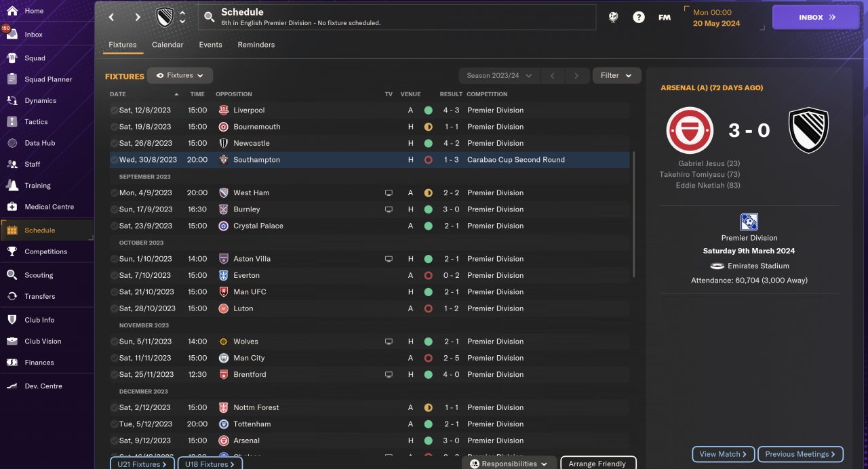Open the Medical Centre sidebar icon

(x=12, y=207)
